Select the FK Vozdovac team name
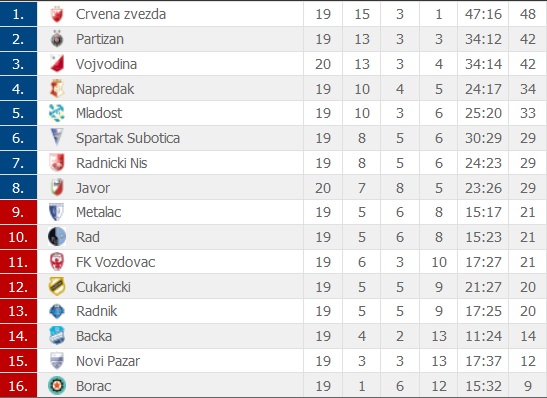547x398 pixels. 115,262
